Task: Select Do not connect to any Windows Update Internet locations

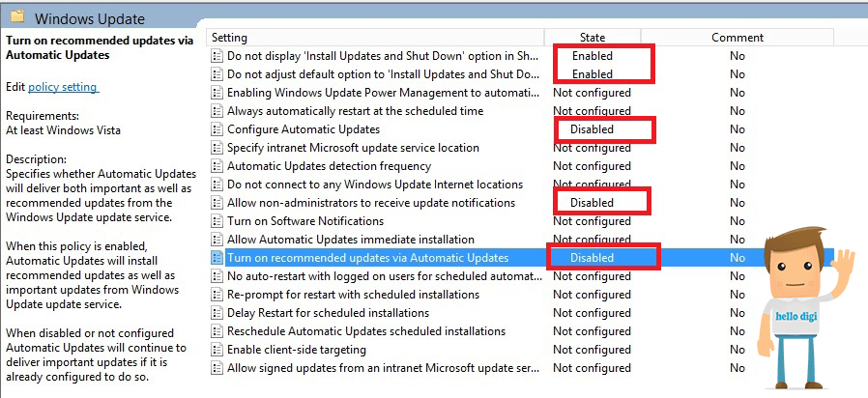Action: pos(521,185)
